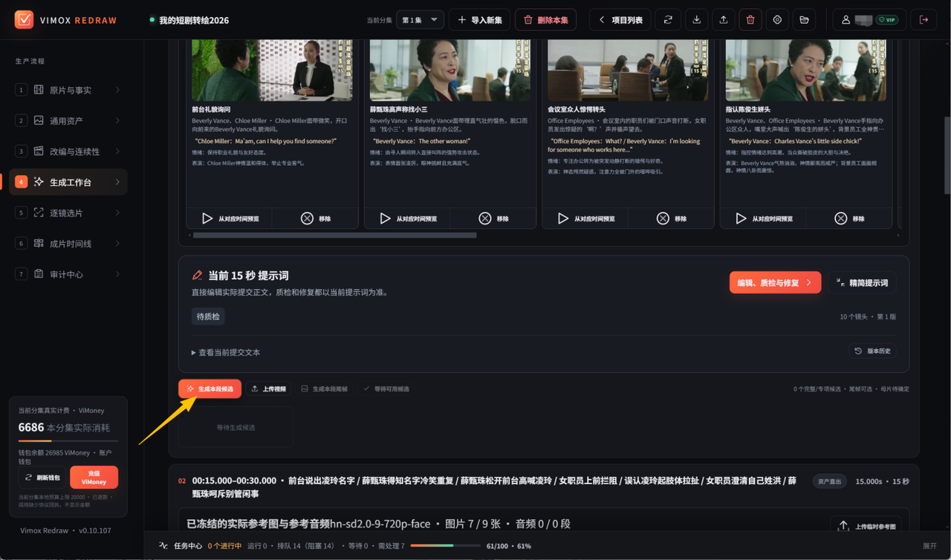Remove the 薛甄珠高声称找小三 card
Image resolution: width=951 pixels, height=560 pixels.
(493, 218)
